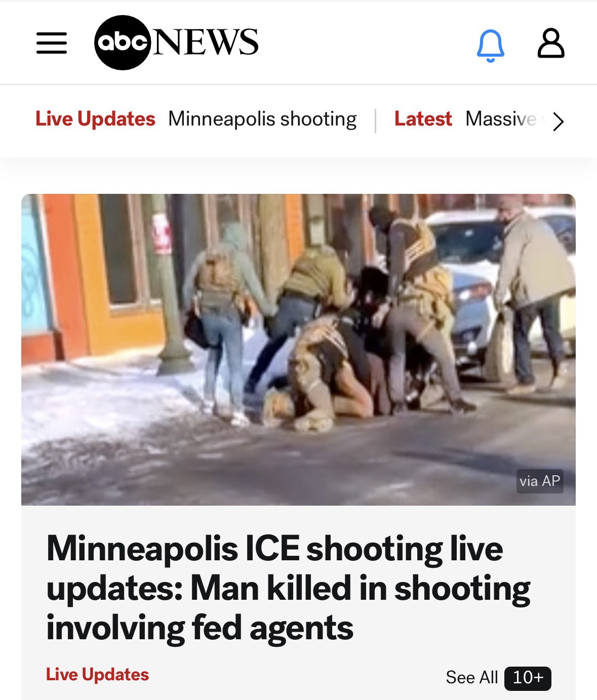Open the Minneapolis ICE shooting headline
The image size is (597, 700).
[x=288, y=588]
